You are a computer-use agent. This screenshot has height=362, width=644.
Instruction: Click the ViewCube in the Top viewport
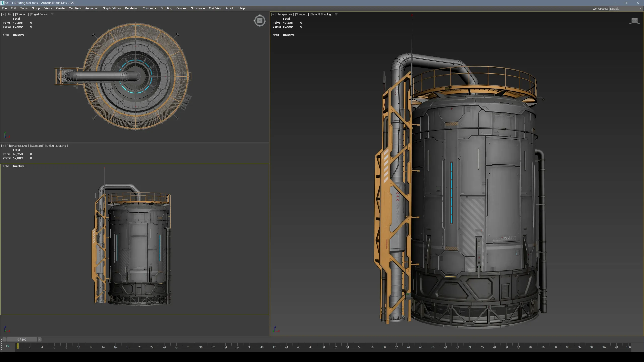coord(259,21)
